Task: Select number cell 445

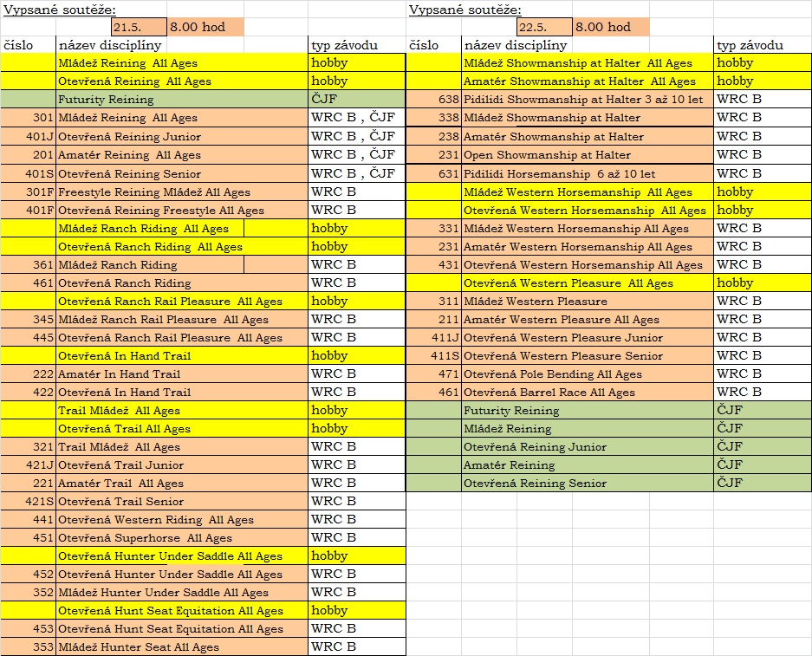Action: point(29,337)
